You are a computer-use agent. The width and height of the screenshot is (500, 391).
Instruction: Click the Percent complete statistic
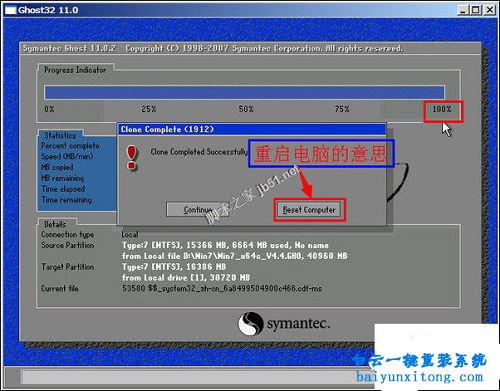tap(70, 146)
